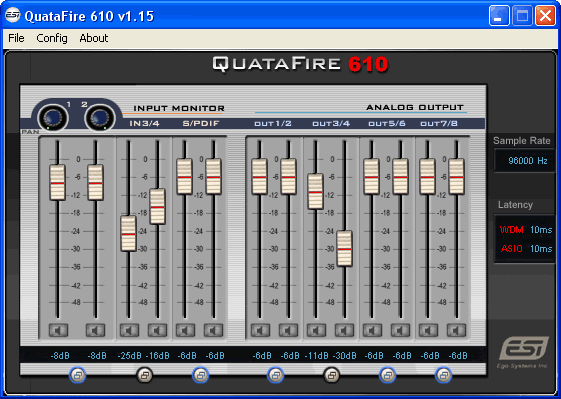Image resolution: width=561 pixels, height=399 pixels.
Task: Click the left OUT5/6 fader handle
Action: (371, 177)
